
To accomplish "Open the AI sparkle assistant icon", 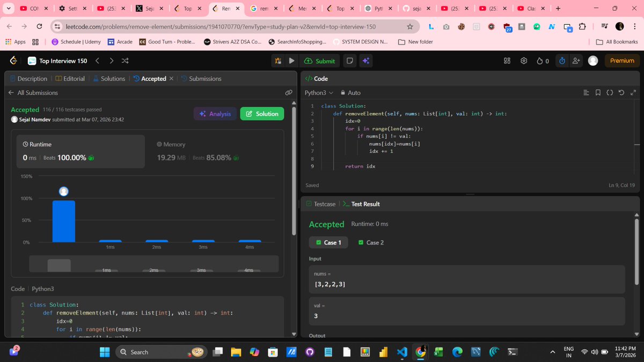I will click(x=365, y=61).
